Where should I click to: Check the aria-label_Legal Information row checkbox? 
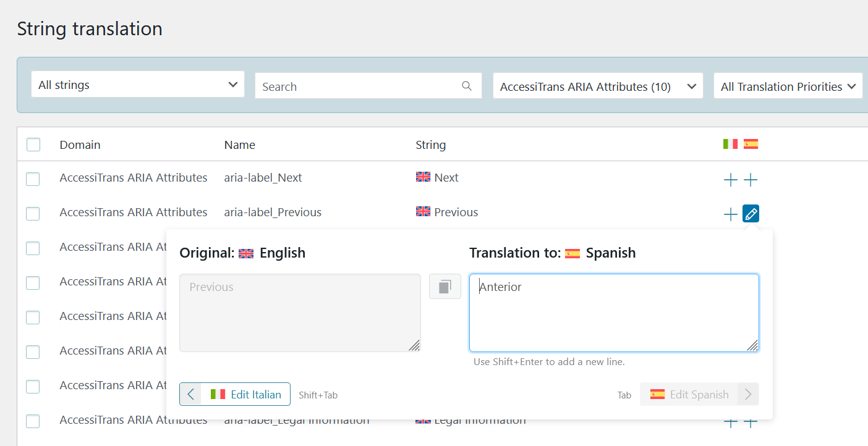click(x=33, y=421)
